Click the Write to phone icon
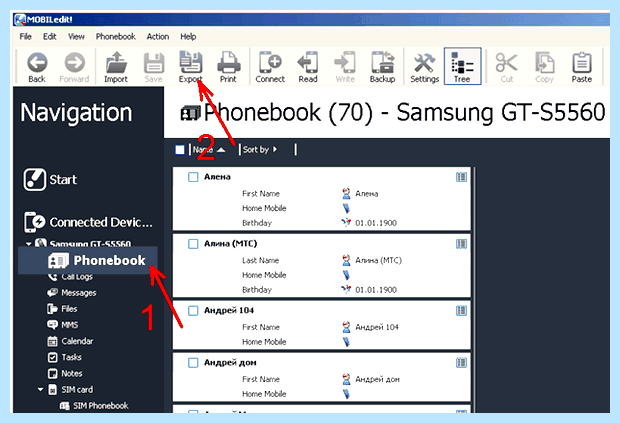The image size is (620, 423). 345,67
